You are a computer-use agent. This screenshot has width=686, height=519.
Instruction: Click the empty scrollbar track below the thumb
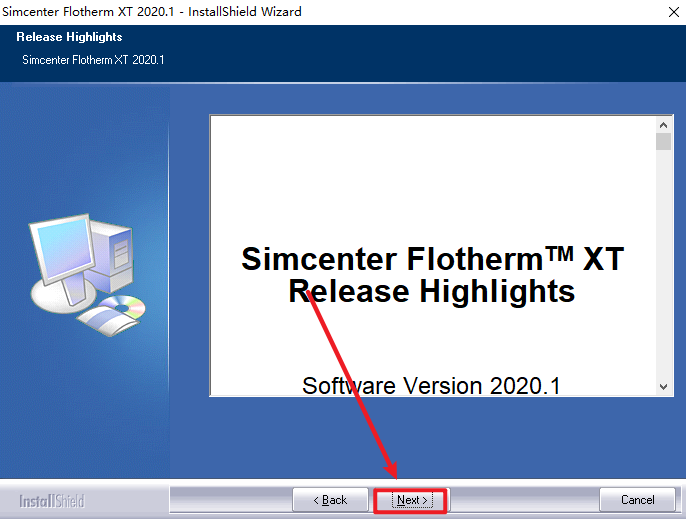(x=663, y=270)
